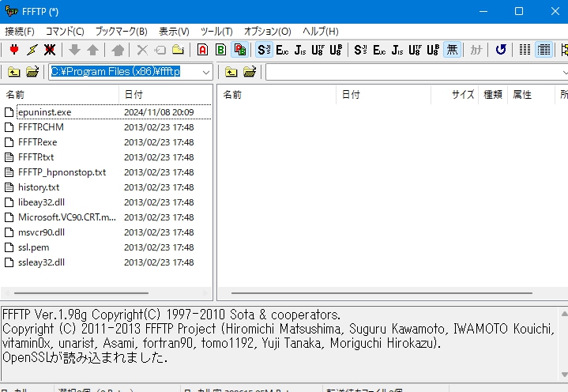Image resolution: width=568 pixels, height=392 pixels.
Task: Select the 無 no-conversion kanji code icon
Action: 452,50
